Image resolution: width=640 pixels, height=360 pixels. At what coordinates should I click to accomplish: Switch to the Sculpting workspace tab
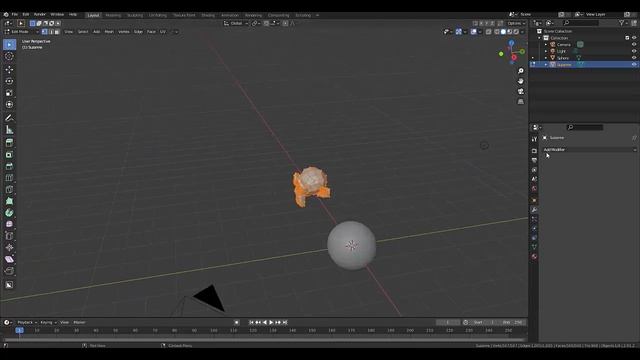(135, 15)
